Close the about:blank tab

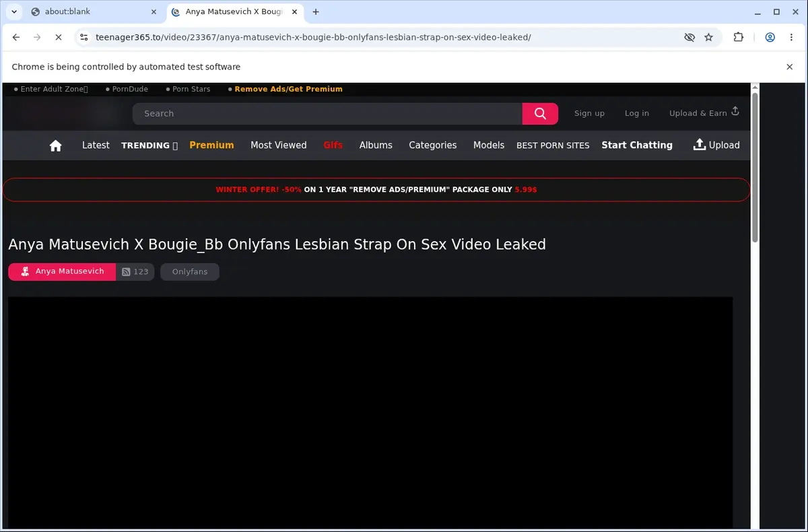pos(153,11)
